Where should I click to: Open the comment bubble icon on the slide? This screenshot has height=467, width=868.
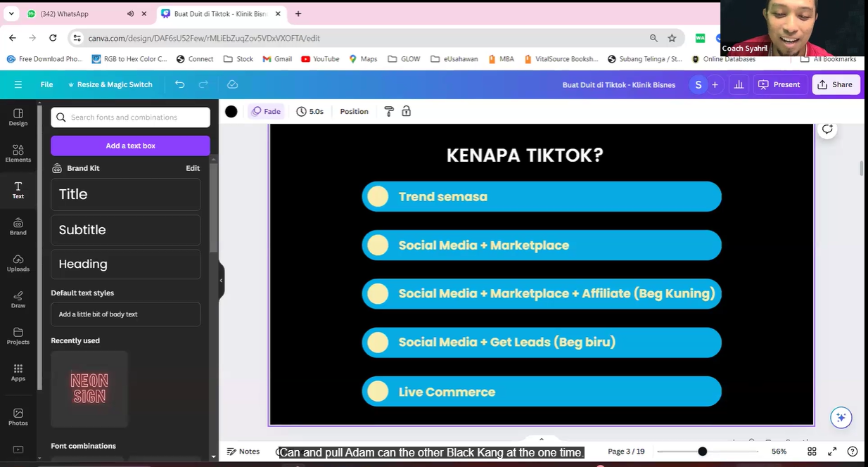(x=827, y=129)
